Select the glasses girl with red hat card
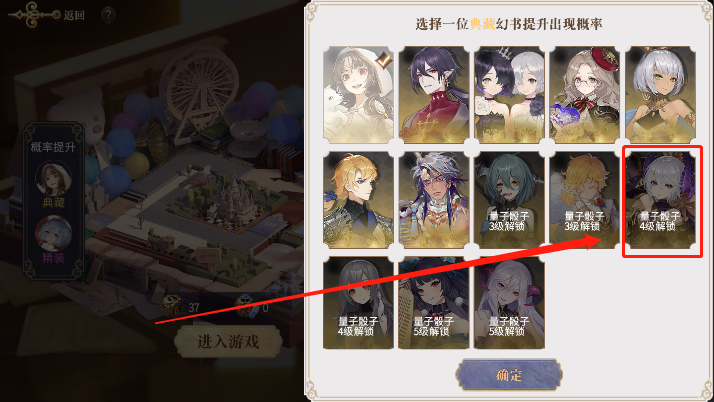This screenshot has width=714, height=402. pyautogui.click(x=585, y=95)
